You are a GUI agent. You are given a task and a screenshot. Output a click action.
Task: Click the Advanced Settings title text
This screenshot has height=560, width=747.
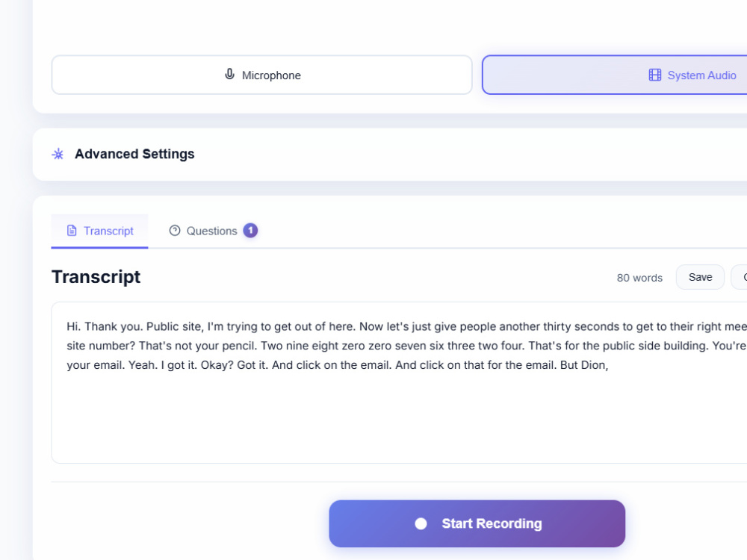[134, 154]
